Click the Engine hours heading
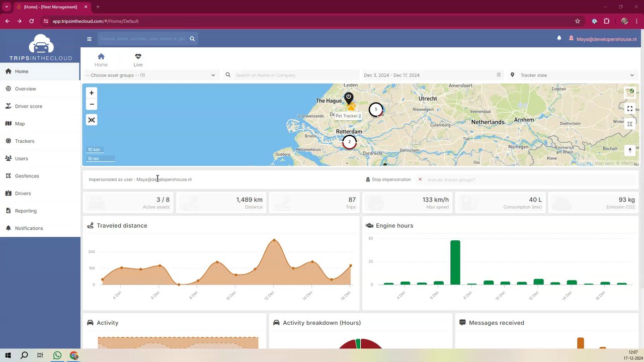This screenshot has width=644, height=362. 394,226
